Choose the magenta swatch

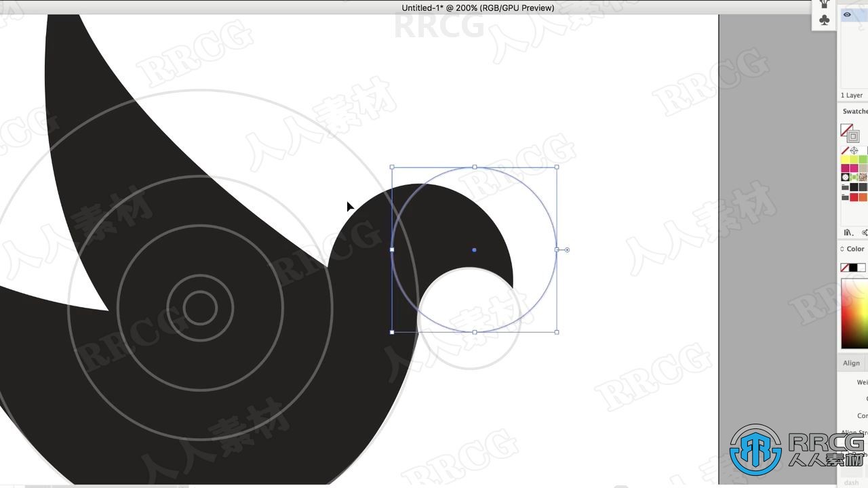click(845, 168)
